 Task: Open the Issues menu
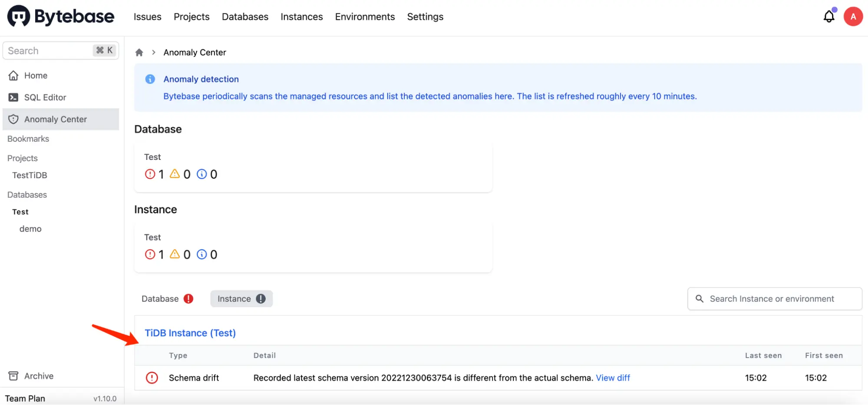point(147,17)
